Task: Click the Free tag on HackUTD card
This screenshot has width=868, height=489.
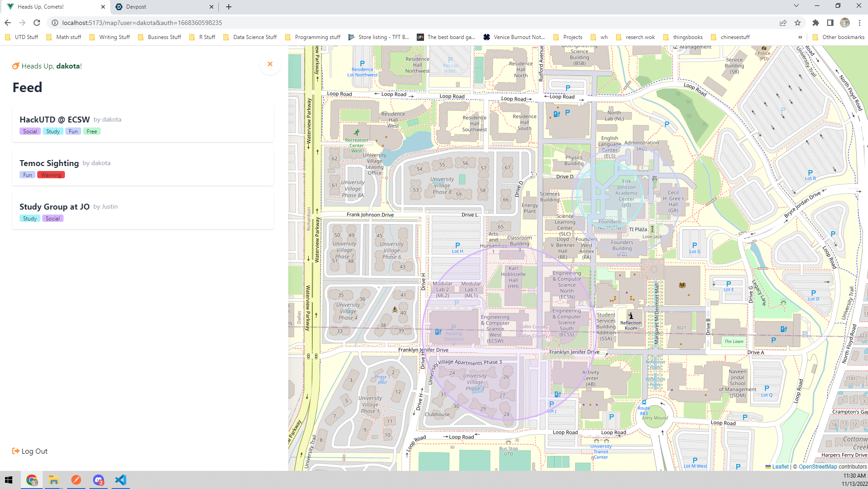Action: pyautogui.click(x=92, y=132)
